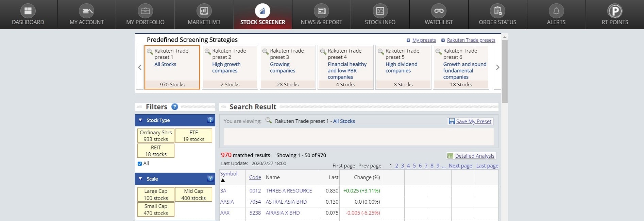Select Financial healthy and low PBR preset

(x=345, y=67)
